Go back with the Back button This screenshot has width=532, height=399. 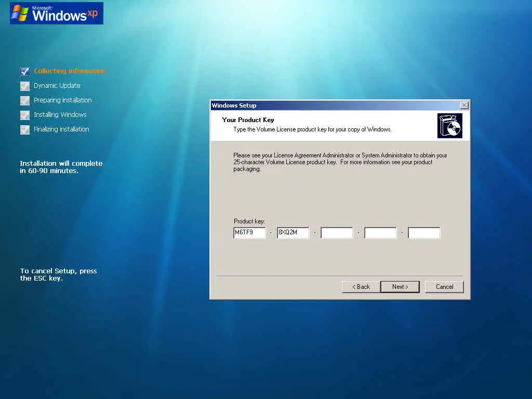click(x=361, y=287)
